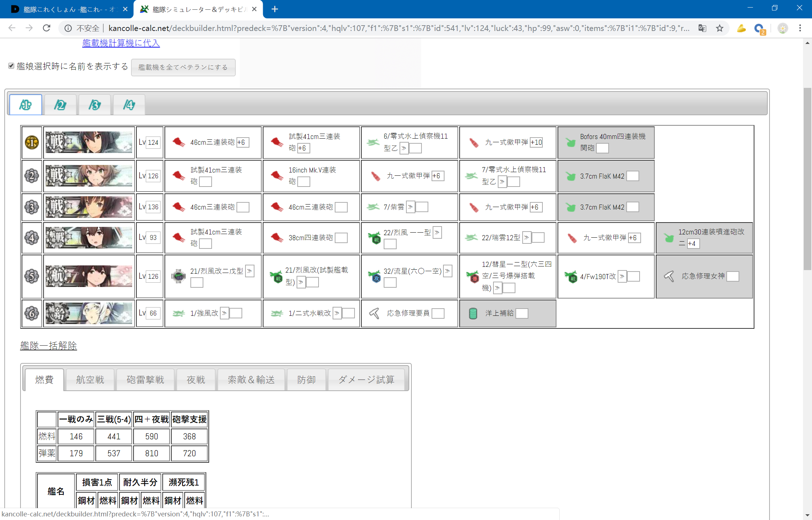Click the repair icon beside 応急修理女神
This screenshot has width=812, height=520.
click(x=669, y=276)
